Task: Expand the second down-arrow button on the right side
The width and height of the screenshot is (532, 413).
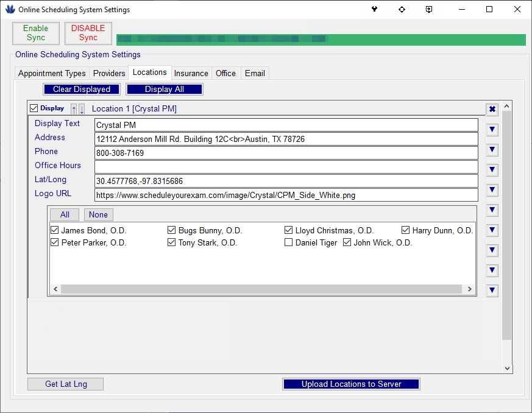Action: 492,149
